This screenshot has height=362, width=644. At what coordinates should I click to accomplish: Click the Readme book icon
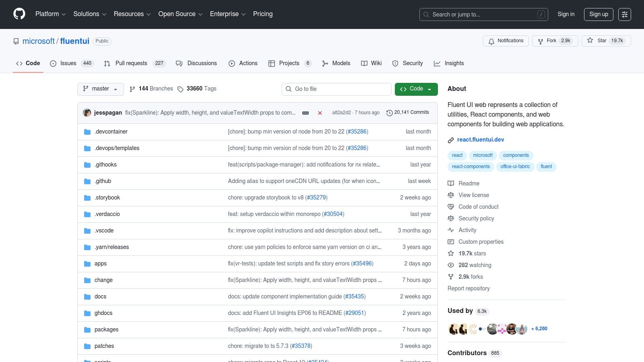click(451, 183)
